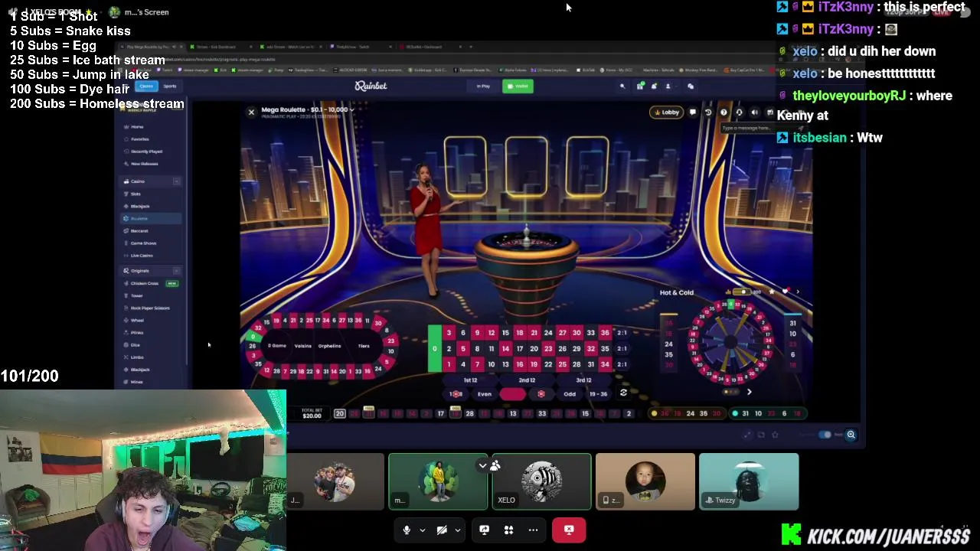Bet on 19-36 range
The width and height of the screenshot is (980, 551).
[x=598, y=394]
